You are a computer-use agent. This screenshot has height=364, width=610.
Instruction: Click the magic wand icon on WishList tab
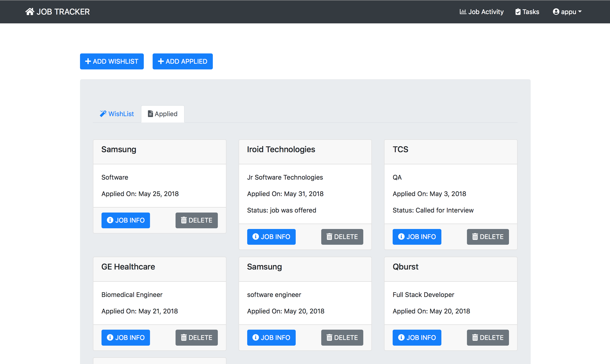pos(103,113)
